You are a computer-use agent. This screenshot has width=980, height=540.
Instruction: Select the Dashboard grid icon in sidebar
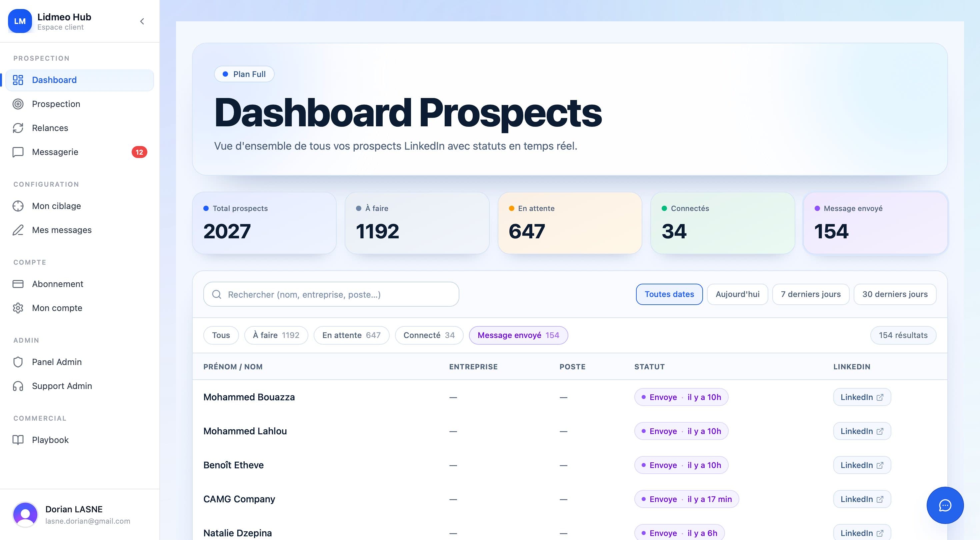pos(18,80)
